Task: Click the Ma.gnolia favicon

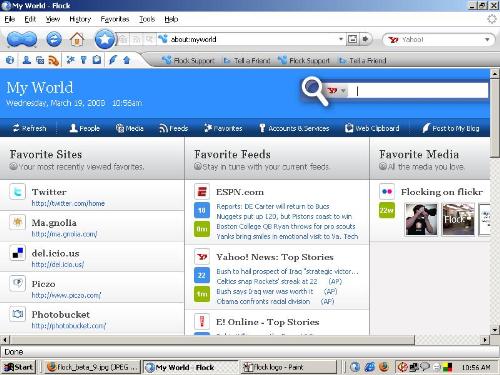Action: [17, 222]
